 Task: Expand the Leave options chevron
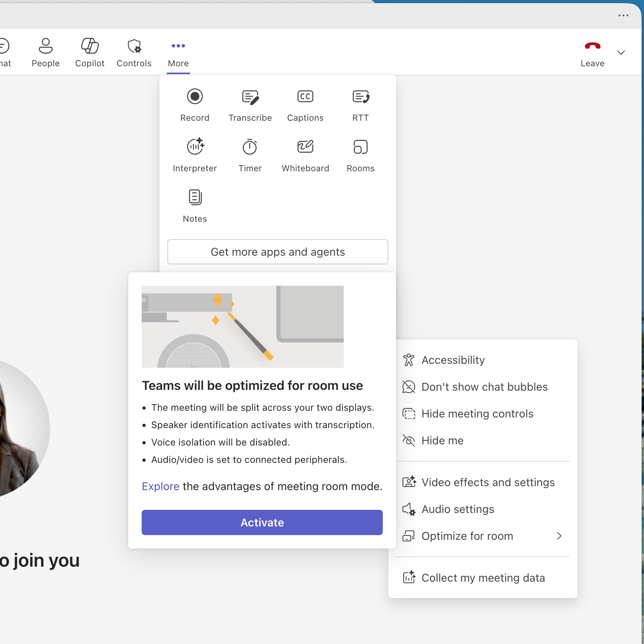pos(621,52)
